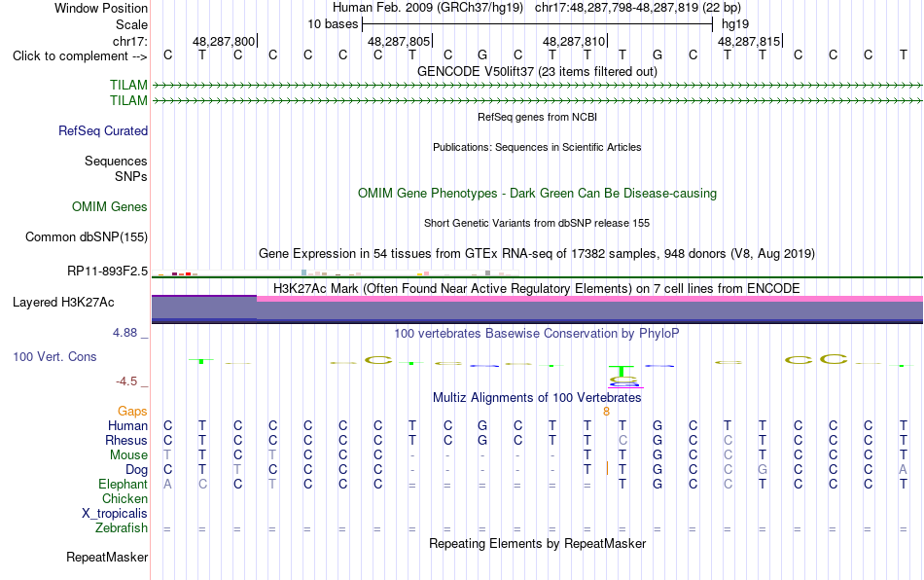The image size is (924, 580).
Task: Click the 100 Vert. Cons label
Action: tap(54, 356)
